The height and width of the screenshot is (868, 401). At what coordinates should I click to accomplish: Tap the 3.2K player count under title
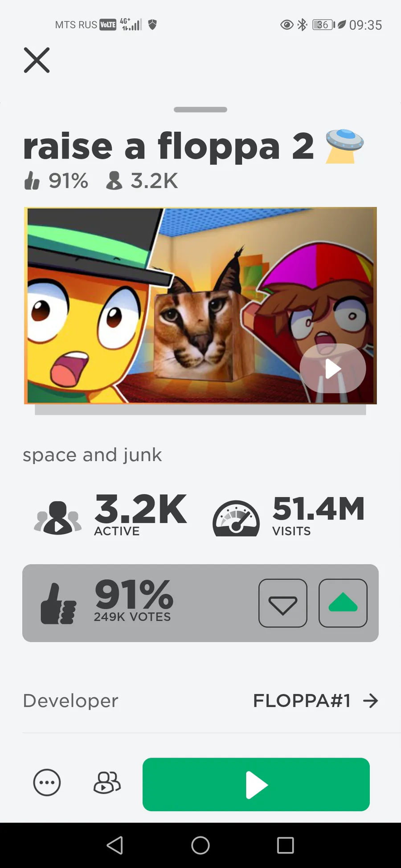click(142, 181)
